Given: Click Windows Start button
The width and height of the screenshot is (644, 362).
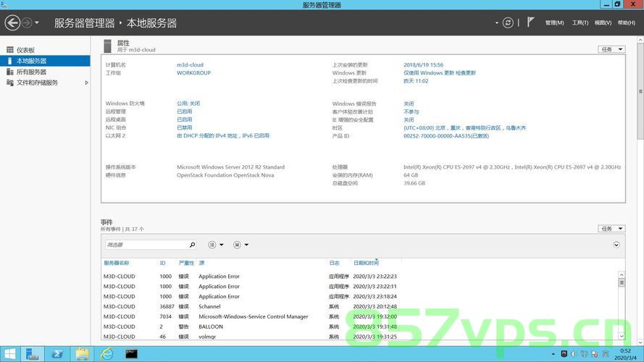Looking at the screenshot, I should [9, 354].
